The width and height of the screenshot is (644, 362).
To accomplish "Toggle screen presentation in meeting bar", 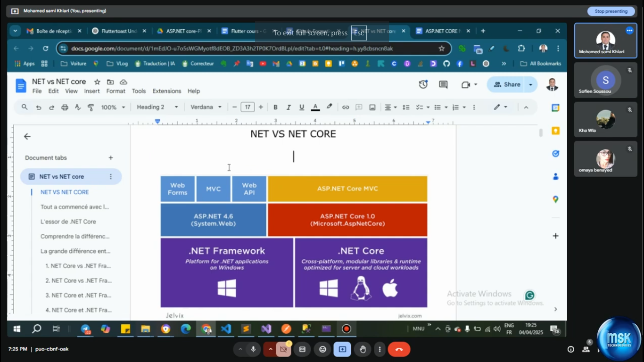I will [342, 349].
